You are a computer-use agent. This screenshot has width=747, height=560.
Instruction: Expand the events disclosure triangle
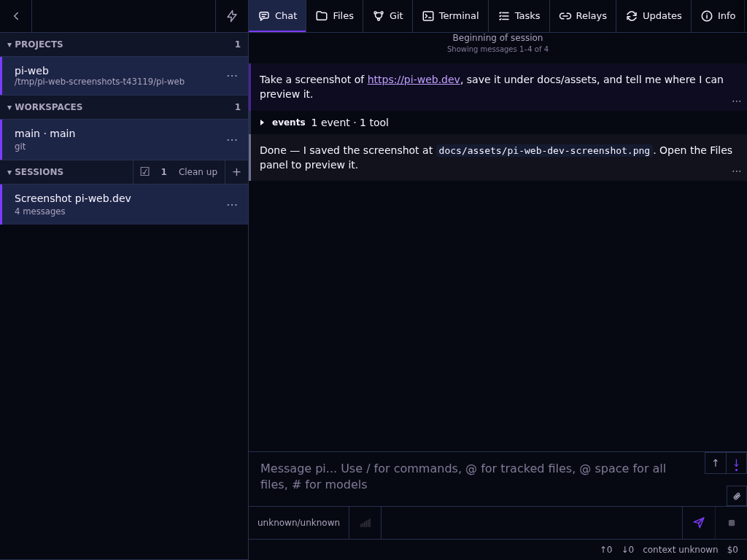[262, 122]
